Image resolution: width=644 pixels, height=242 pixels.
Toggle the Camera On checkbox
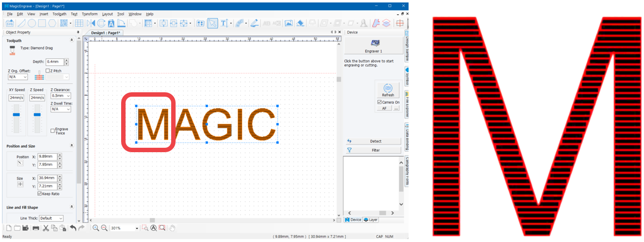379,102
